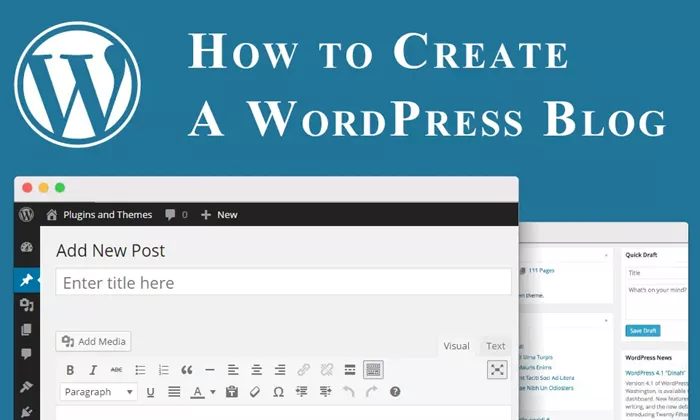
Task: Increase the indent
Action: [x=325, y=392]
